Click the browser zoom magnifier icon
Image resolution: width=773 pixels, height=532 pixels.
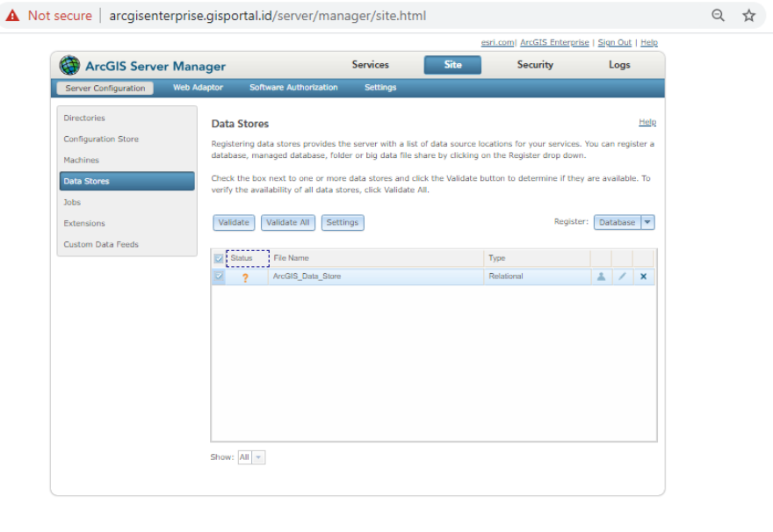coord(719,15)
